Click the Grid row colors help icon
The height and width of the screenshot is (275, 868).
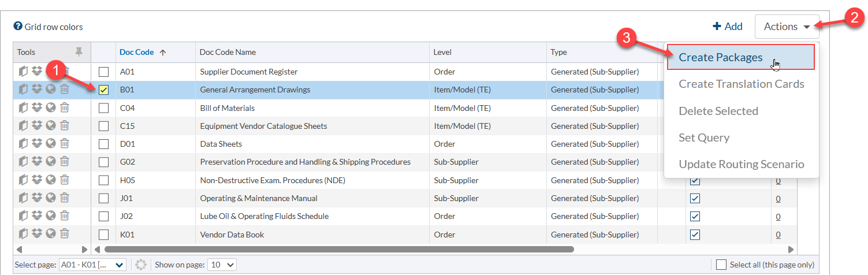coord(18,27)
